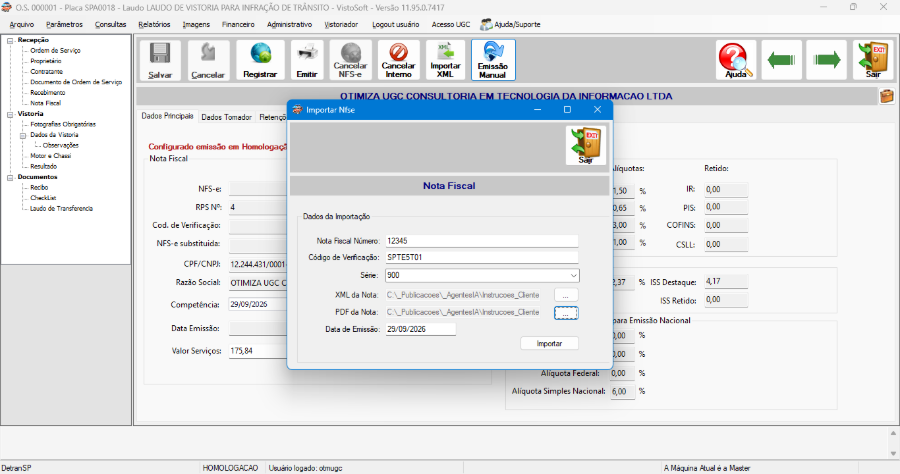The width and height of the screenshot is (900, 474).
Task: Select Documento de Ordem de Serviço item
Action: point(76,82)
